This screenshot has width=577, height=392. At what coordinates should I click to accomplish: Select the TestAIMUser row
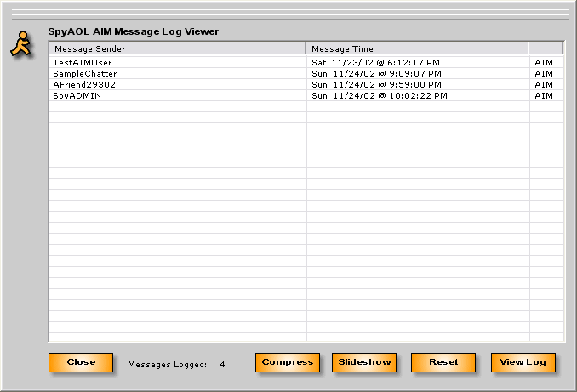click(x=306, y=63)
